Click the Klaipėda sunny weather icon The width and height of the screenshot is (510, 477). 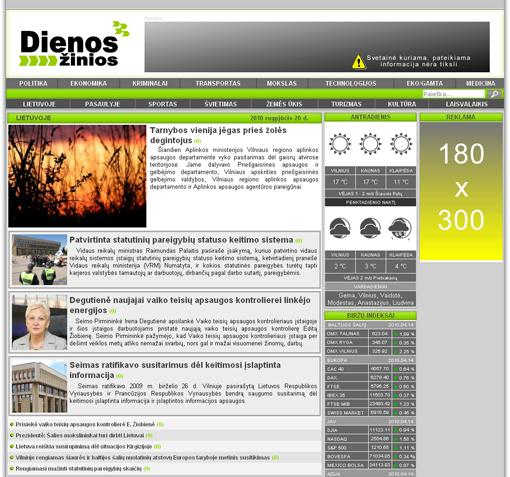(401, 144)
